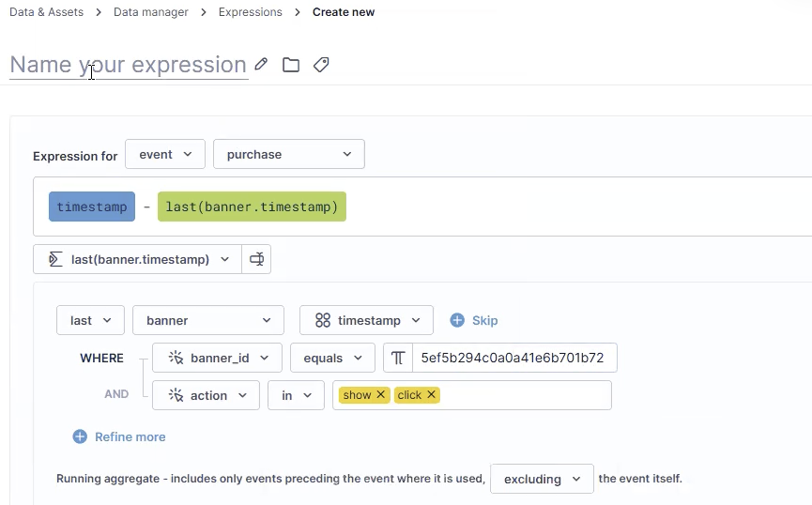Open the 'in' operator dropdown
Image resolution: width=812 pixels, height=505 pixels.
click(296, 395)
